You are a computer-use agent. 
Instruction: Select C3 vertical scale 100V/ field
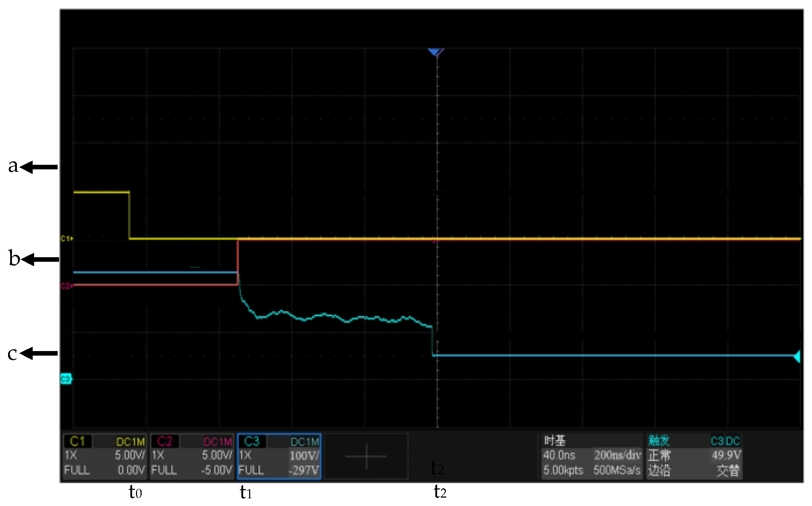304,456
